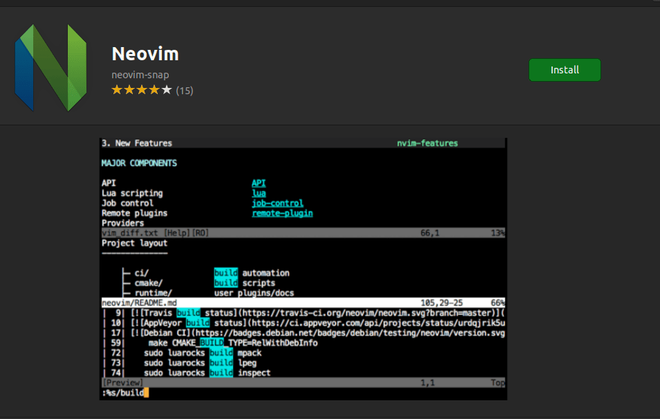Click the nvim-features tag text

427,143
